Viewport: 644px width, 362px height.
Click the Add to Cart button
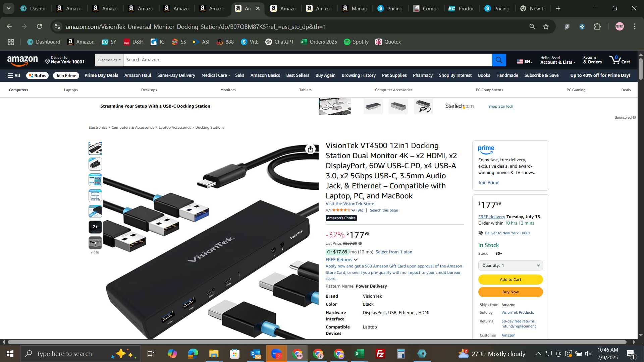coord(510,280)
